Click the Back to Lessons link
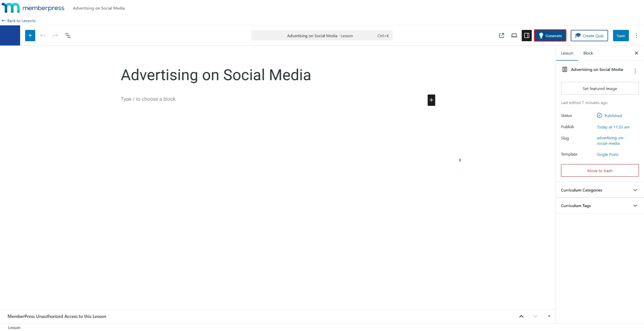Image resolution: width=644 pixels, height=331 pixels. tap(19, 20)
